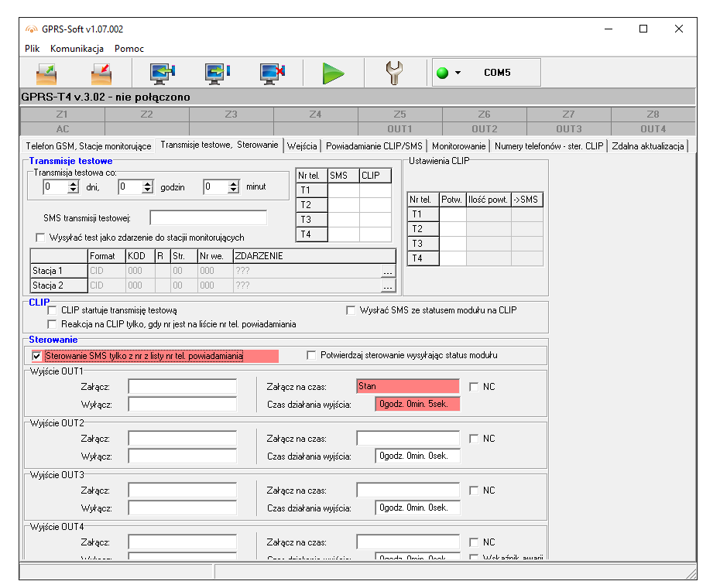Click the read data from module icon

[163, 73]
